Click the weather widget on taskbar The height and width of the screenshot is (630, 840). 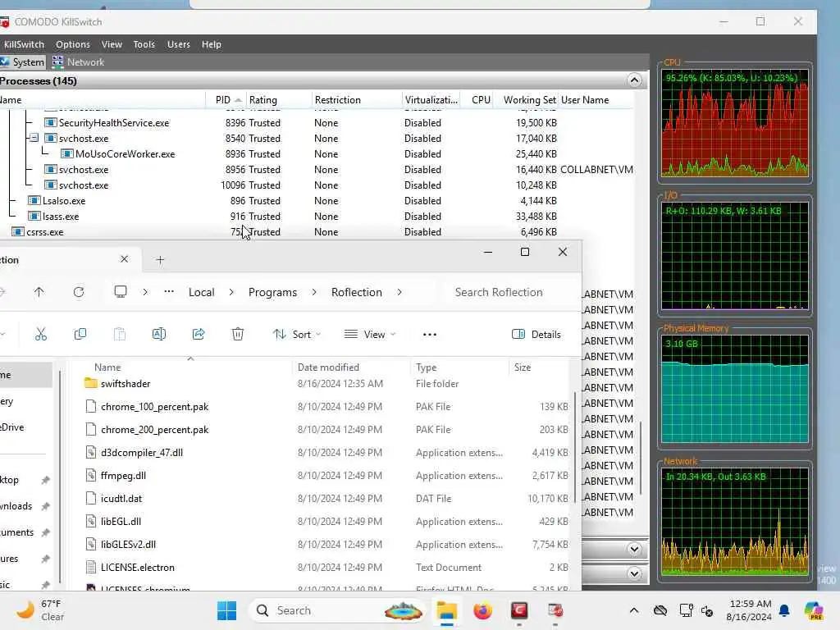(39, 610)
